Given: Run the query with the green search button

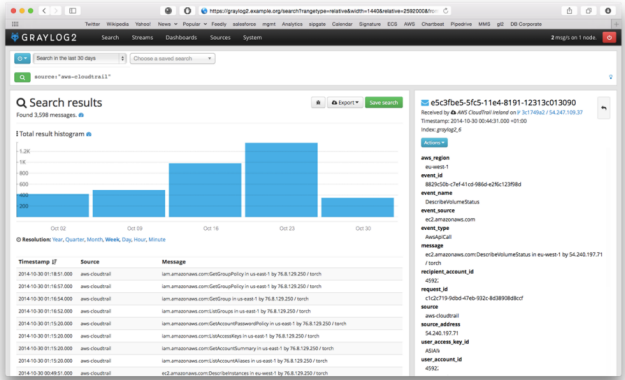Looking at the screenshot, I should coord(22,77).
